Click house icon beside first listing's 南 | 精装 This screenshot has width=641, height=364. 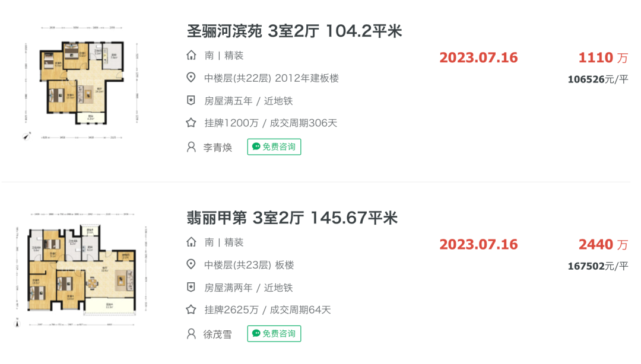coord(191,55)
